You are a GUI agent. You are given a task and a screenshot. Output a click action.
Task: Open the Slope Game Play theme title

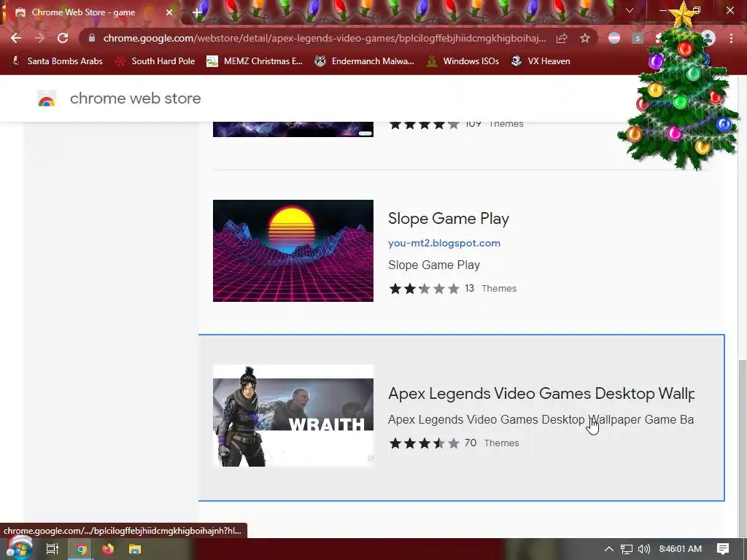pyautogui.click(x=449, y=219)
